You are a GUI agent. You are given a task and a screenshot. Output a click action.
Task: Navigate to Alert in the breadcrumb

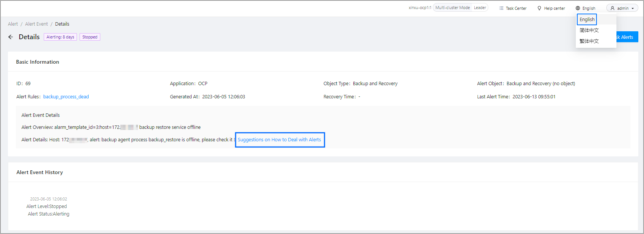(13, 24)
